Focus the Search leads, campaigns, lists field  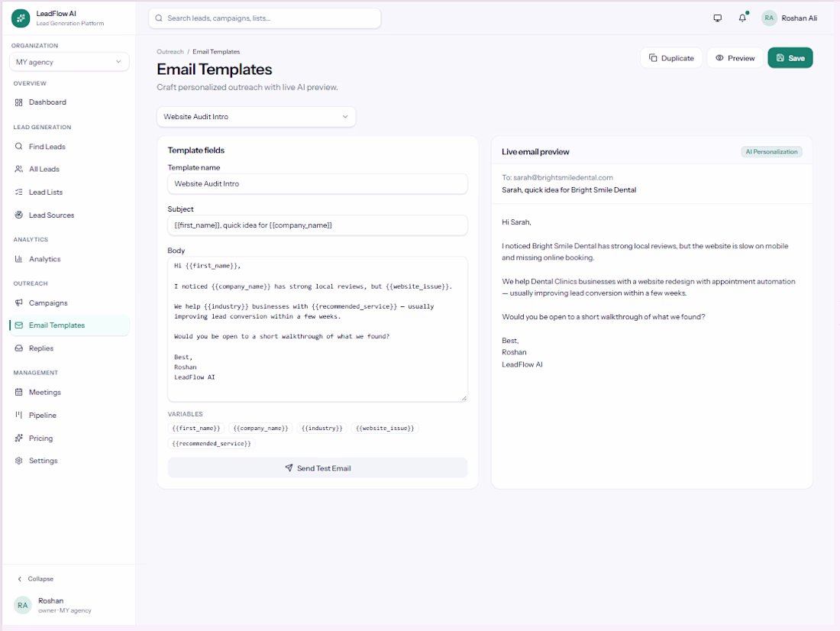point(265,18)
